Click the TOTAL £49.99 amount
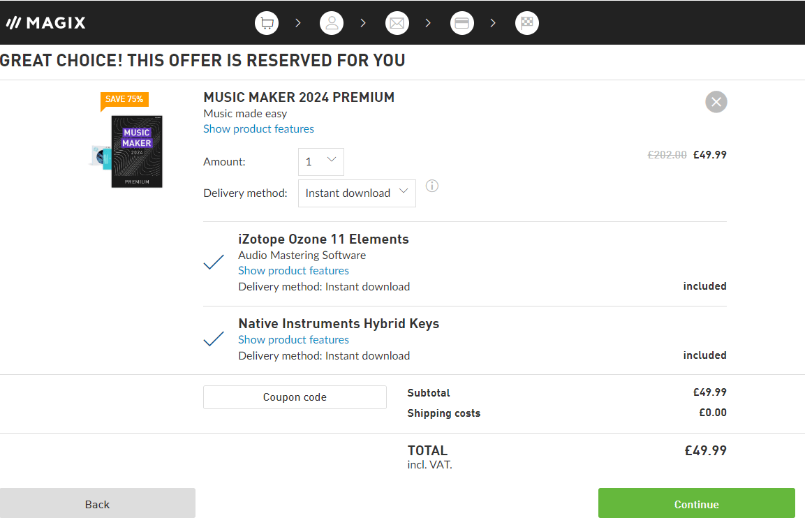Screen dimensions: 805x532 [x=705, y=450]
